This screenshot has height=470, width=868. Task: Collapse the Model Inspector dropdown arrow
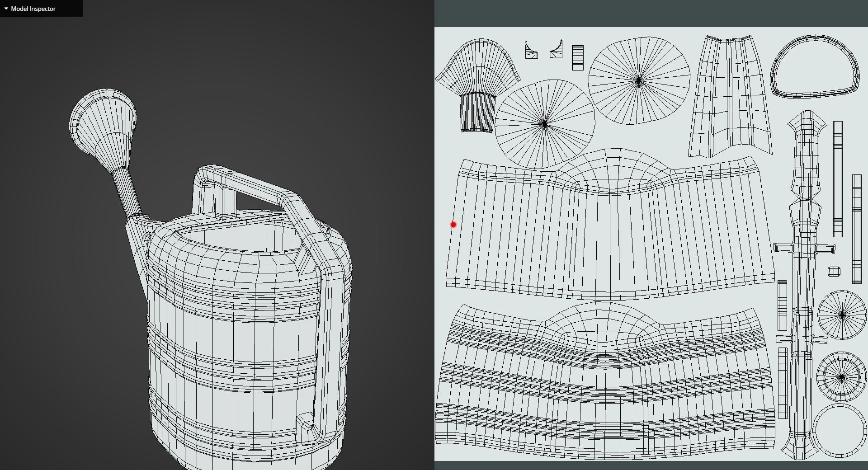click(6, 9)
